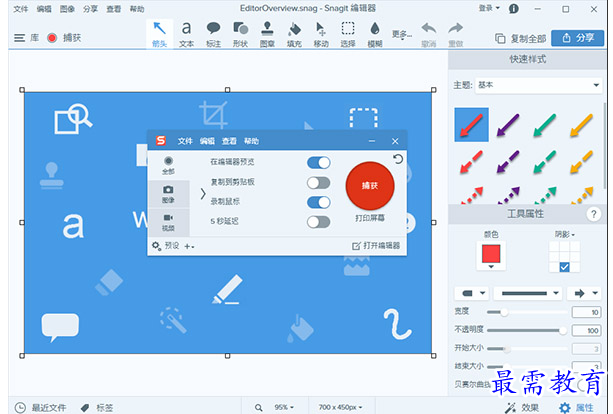Select Image (图像) capture mode icon

coord(168,194)
